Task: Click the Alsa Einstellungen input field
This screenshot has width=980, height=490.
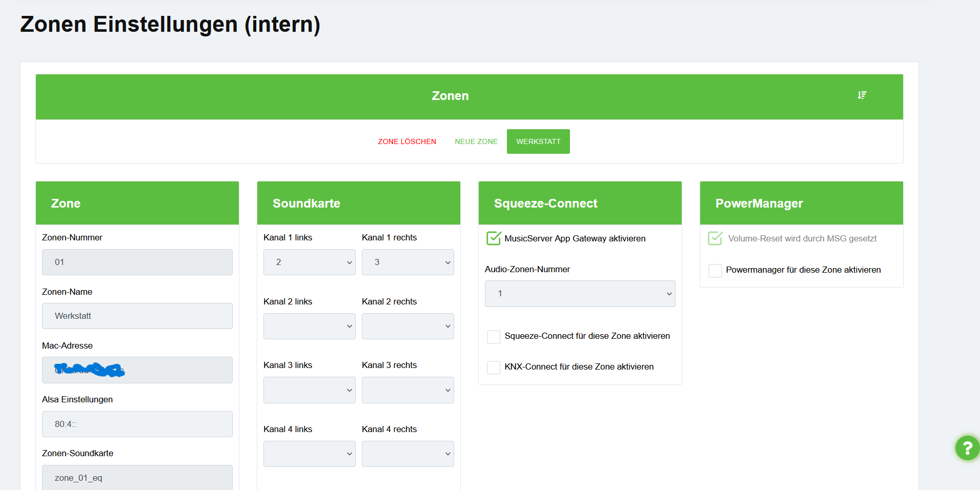Action: pyautogui.click(x=137, y=424)
